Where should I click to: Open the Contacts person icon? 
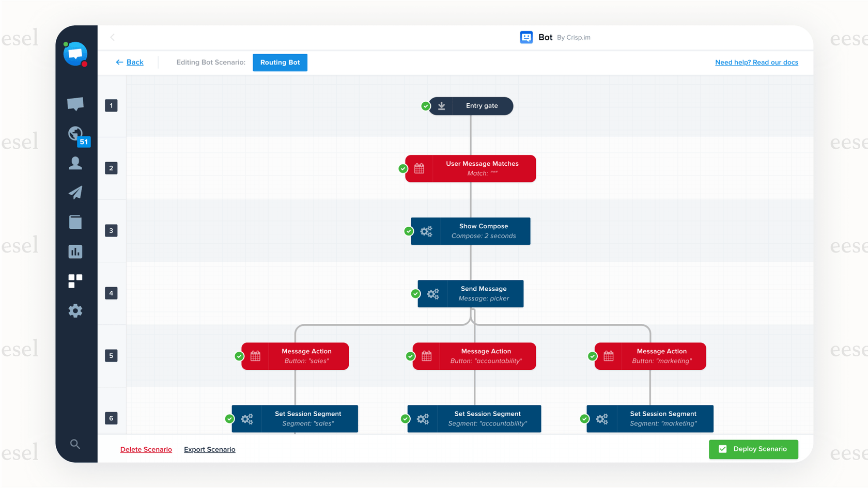(x=75, y=163)
